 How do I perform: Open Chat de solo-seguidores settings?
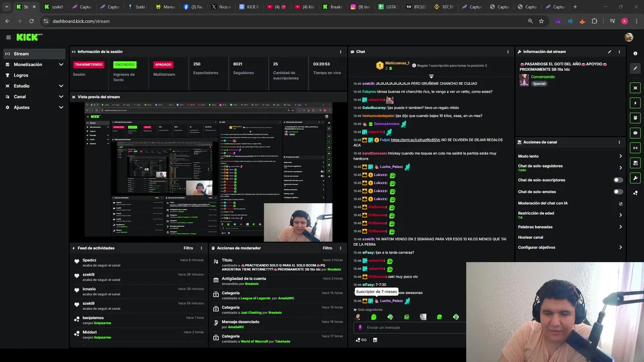pos(570,167)
